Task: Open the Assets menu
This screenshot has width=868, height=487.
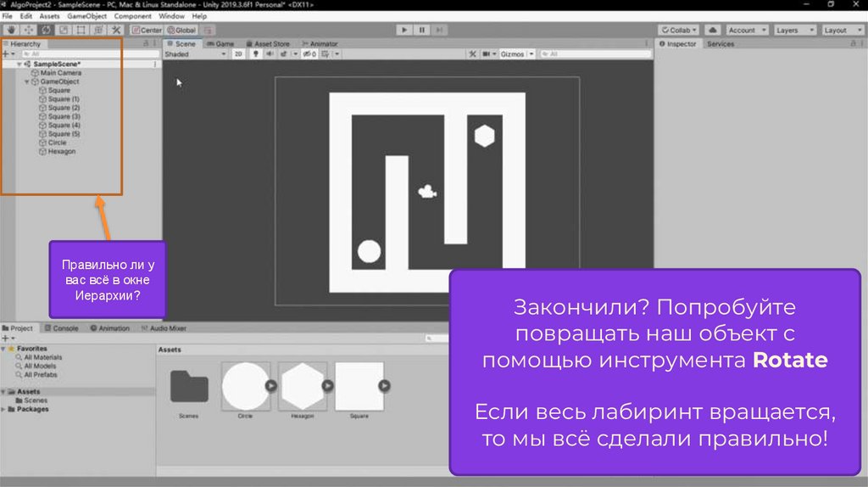Action: pos(49,16)
